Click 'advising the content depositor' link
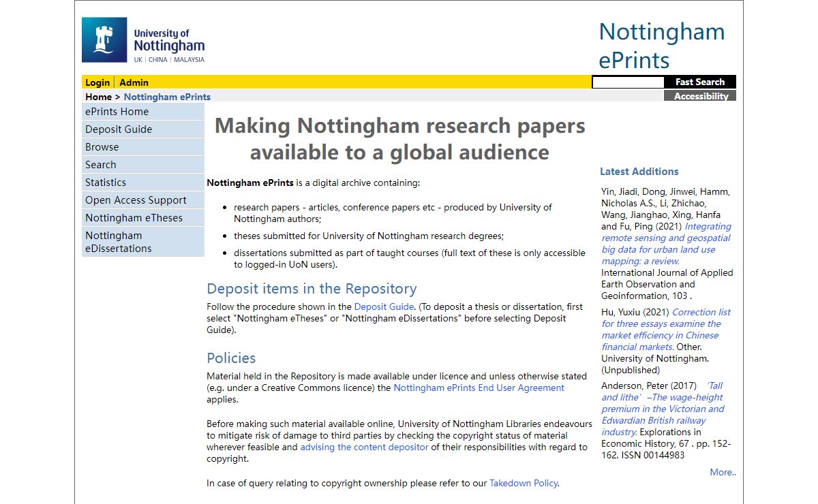The height and width of the screenshot is (504, 818). tap(364, 447)
